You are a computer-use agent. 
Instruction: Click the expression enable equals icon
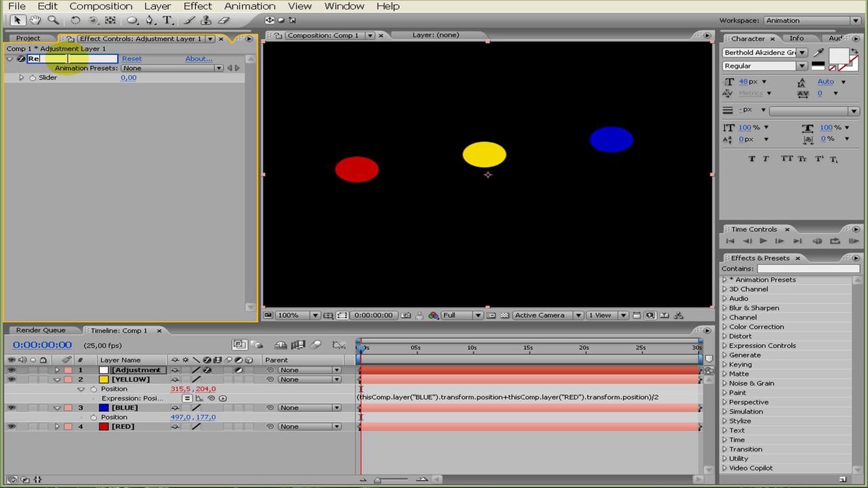(187, 398)
